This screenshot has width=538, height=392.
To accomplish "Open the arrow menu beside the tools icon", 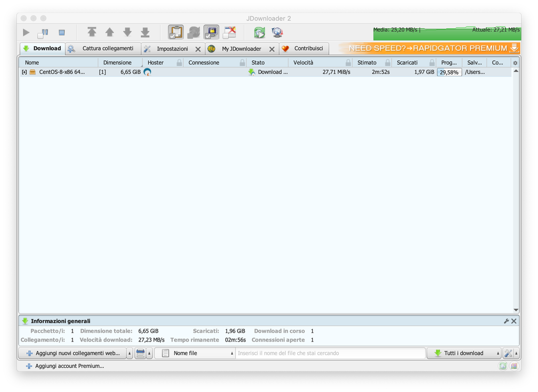I will 516,353.
